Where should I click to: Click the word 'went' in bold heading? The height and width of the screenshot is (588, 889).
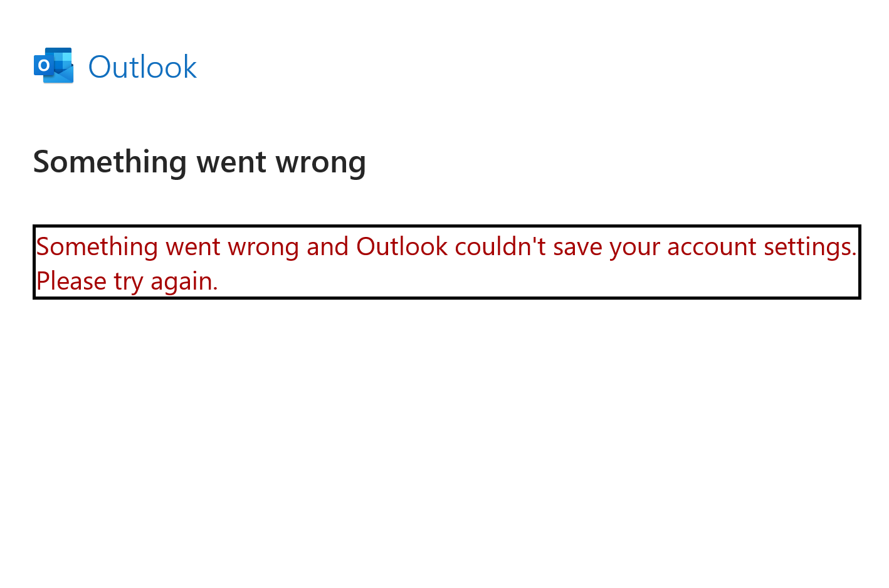click(x=231, y=162)
